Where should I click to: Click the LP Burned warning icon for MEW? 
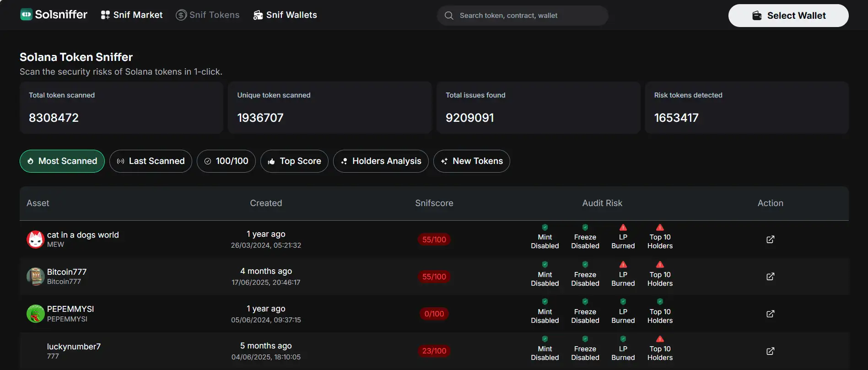pos(623,228)
